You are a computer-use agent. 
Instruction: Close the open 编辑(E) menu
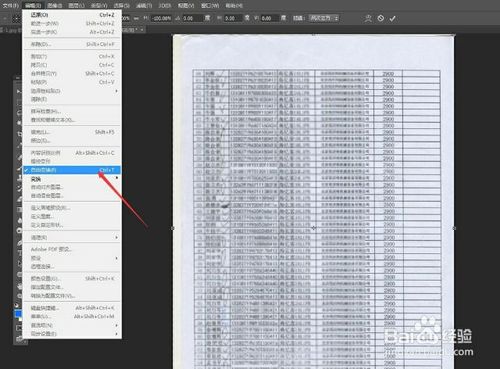[x=33, y=5]
